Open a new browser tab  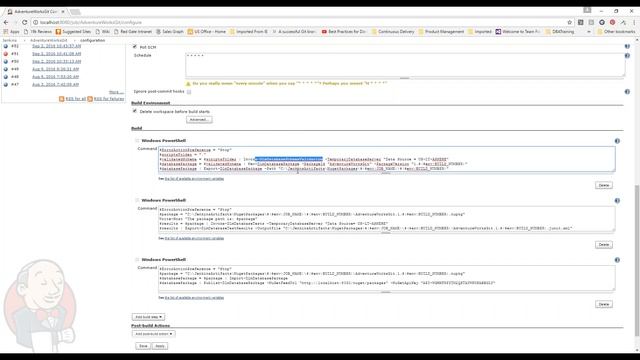point(75,11)
